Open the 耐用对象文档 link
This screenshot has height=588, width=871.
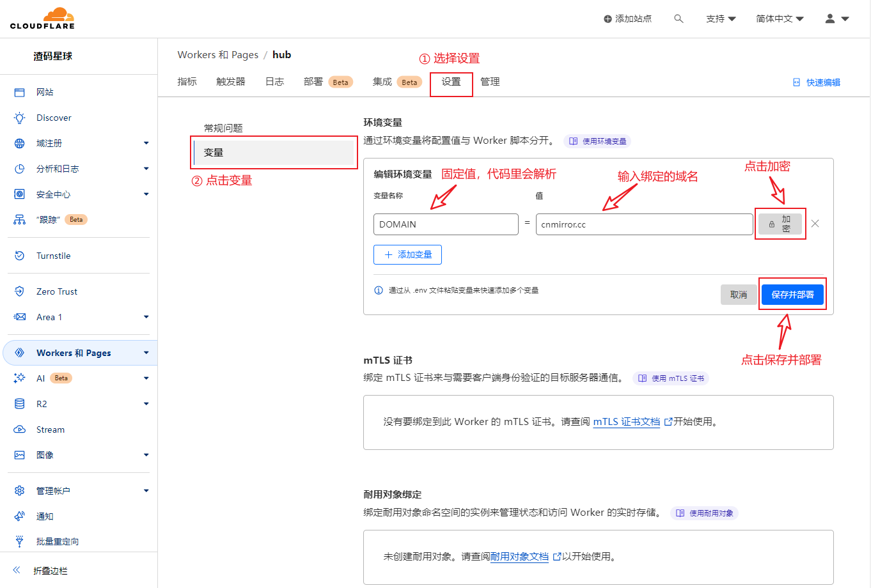click(519, 557)
